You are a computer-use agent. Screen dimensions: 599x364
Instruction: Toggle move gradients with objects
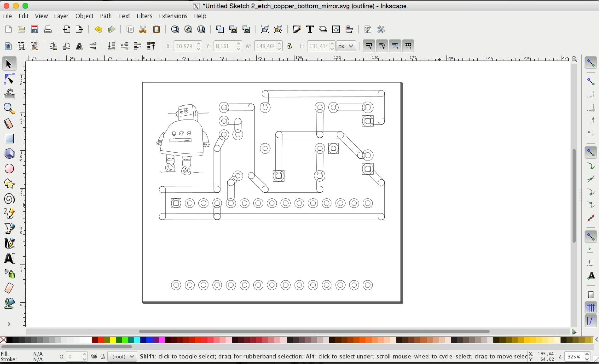pyautogui.click(x=395, y=46)
